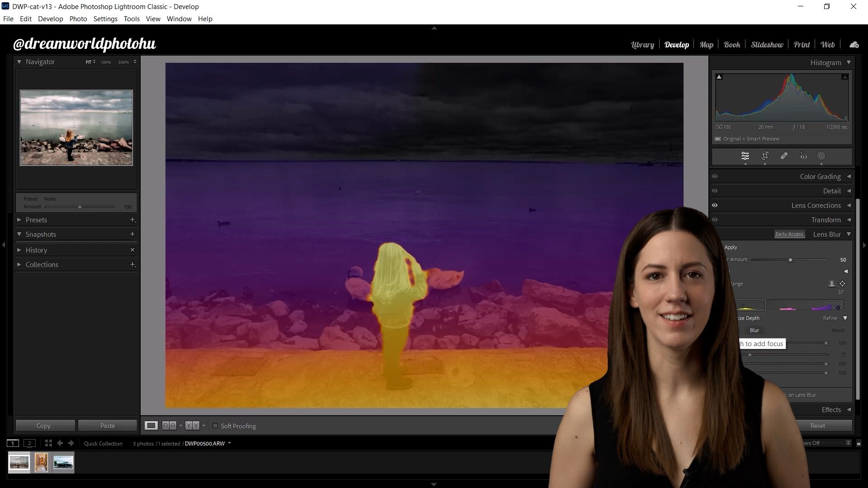This screenshot has height=488, width=868.
Task: Select the Healing tool icon
Action: (784, 156)
